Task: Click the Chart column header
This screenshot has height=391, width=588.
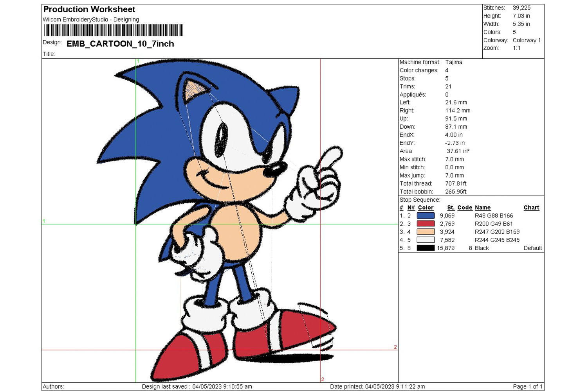Action: point(531,208)
